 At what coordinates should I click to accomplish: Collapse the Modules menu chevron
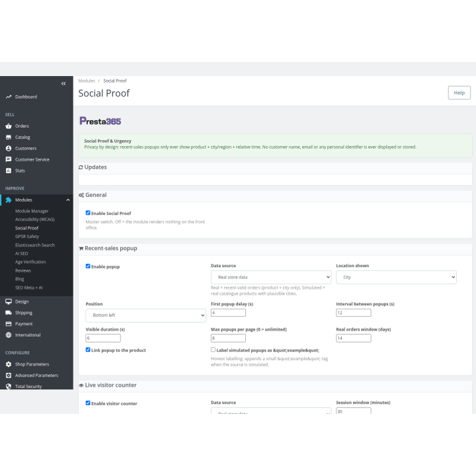click(x=68, y=200)
